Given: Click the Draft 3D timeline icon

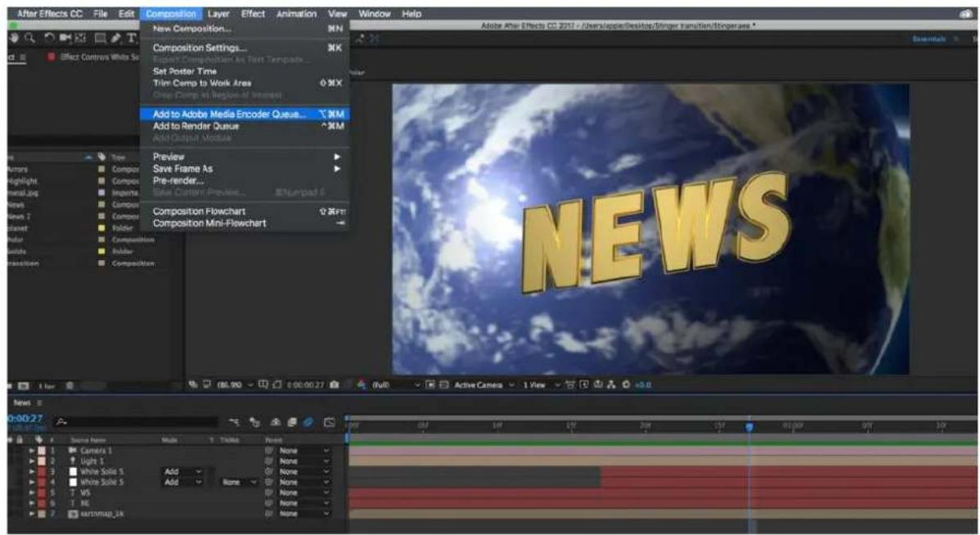Looking at the screenshot, I should tap(254, 422).
